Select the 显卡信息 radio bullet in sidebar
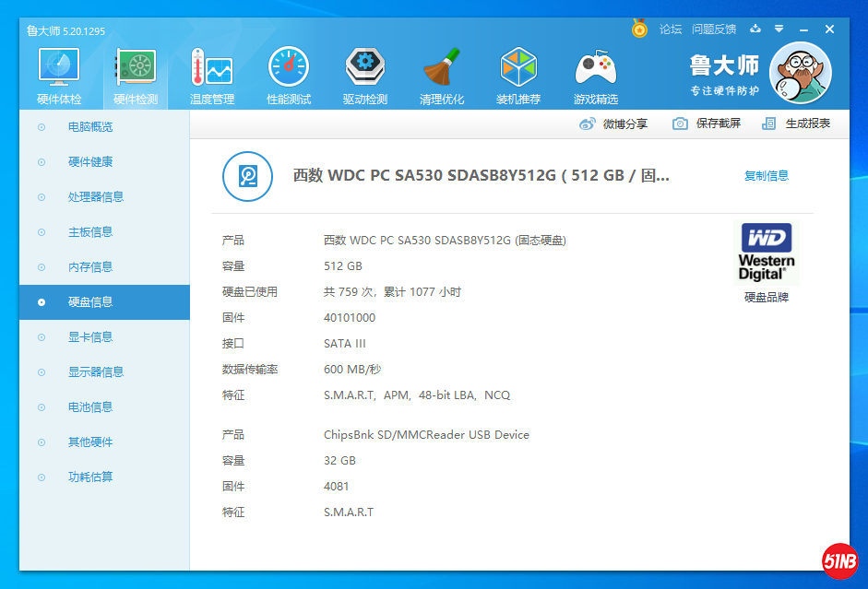Image resolution: width=868 pixels, height=589 pixels. (41, 337)
